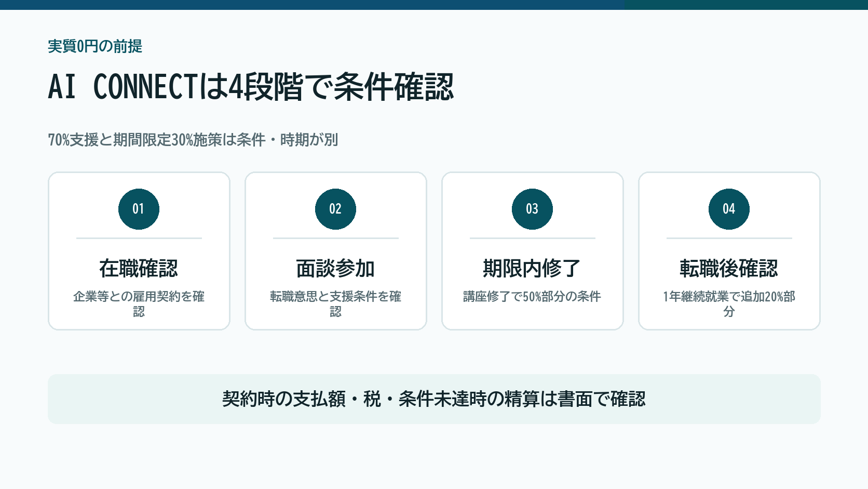Click the '期限内修了' card heading
The image size is (868, 489).
point(532,269)
